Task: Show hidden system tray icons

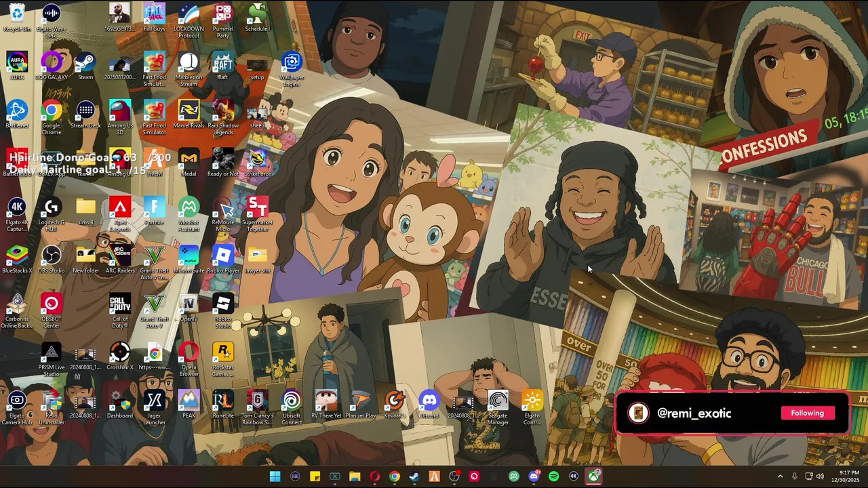Action: (x=780, y=476)
